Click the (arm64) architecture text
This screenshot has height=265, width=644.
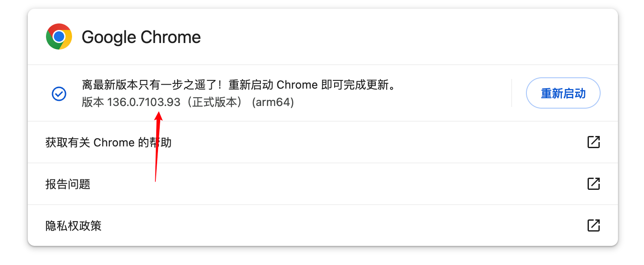[273, 103]
